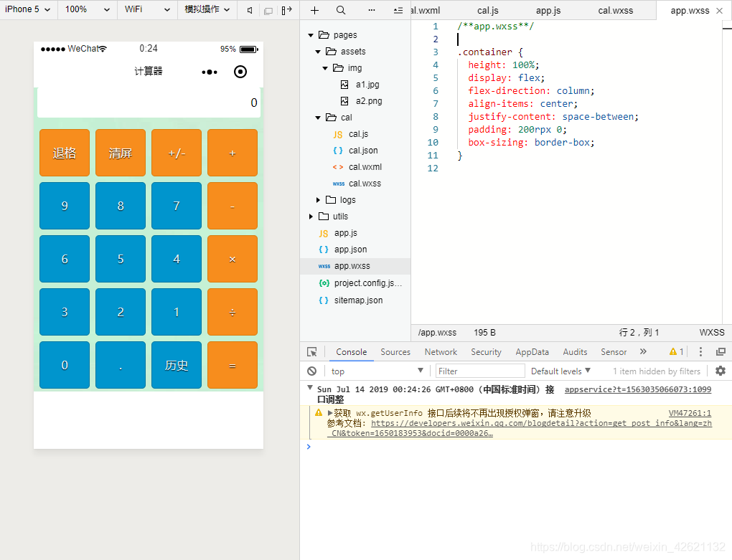732x560 pixels.
Task: Open the iPhone 5 device dropdown
Action: click(x=27, y=9)
